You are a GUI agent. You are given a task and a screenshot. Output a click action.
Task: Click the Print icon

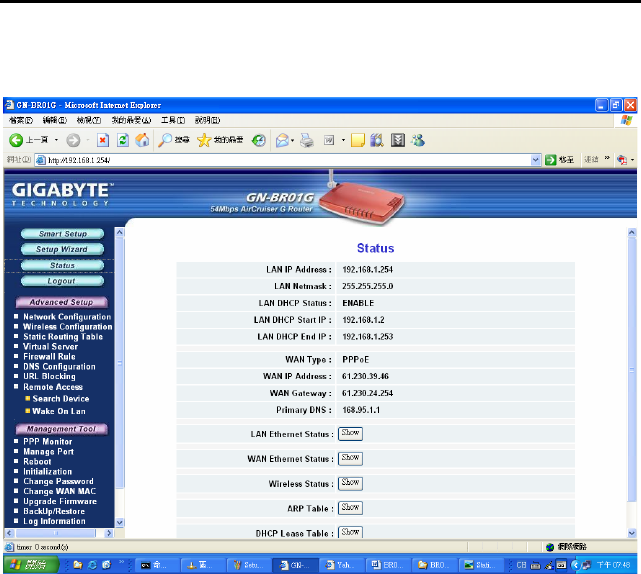click(x=307, y=140)
